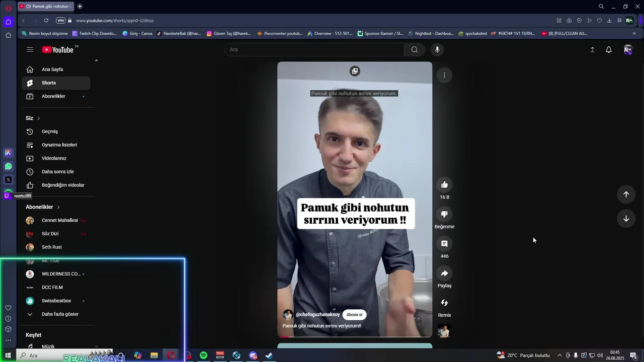The width and height of the screenshot is (644, 362).
Task: Open the browser snapshot camera icon
Action: click(x=569, y=21)
